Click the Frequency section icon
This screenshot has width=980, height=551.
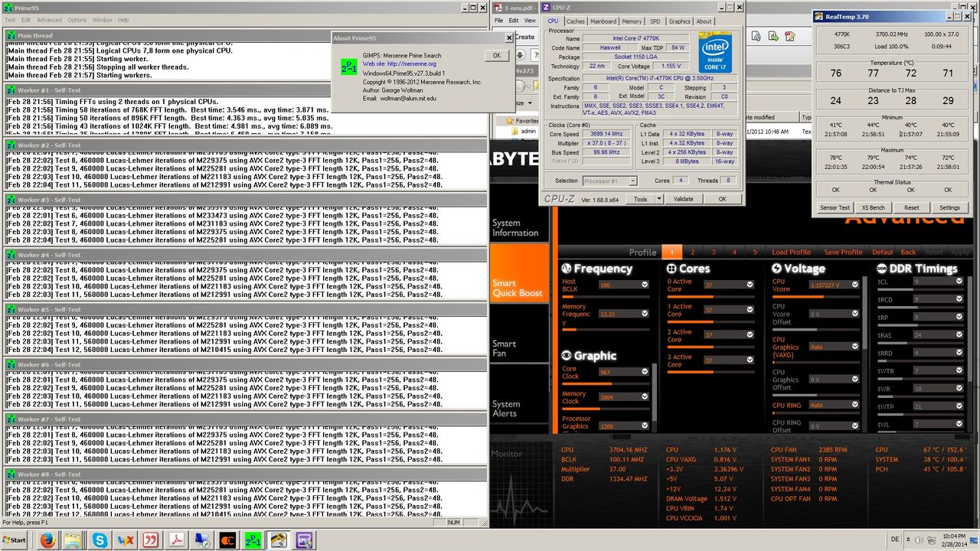point(567,269)
